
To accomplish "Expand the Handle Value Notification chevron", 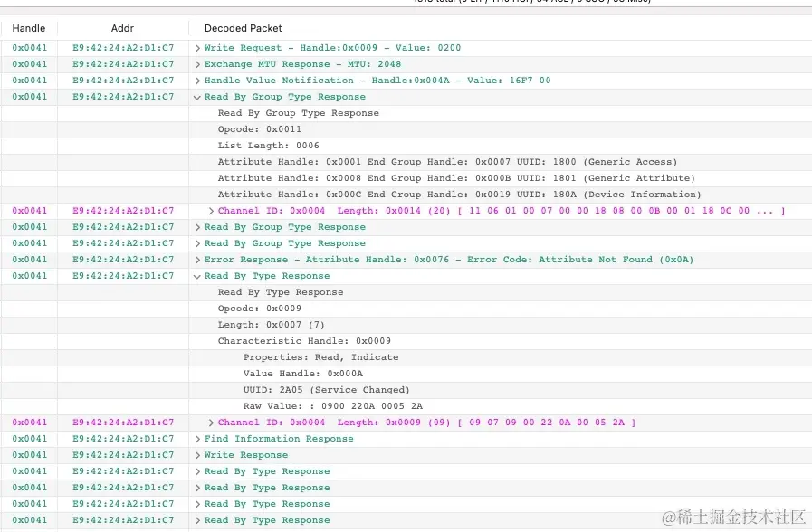I will coord(197,81).
